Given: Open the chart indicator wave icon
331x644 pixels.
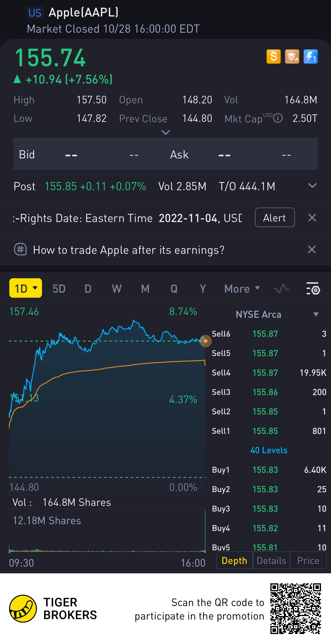Looking at the screenshot, I should (x=281, y=289).
